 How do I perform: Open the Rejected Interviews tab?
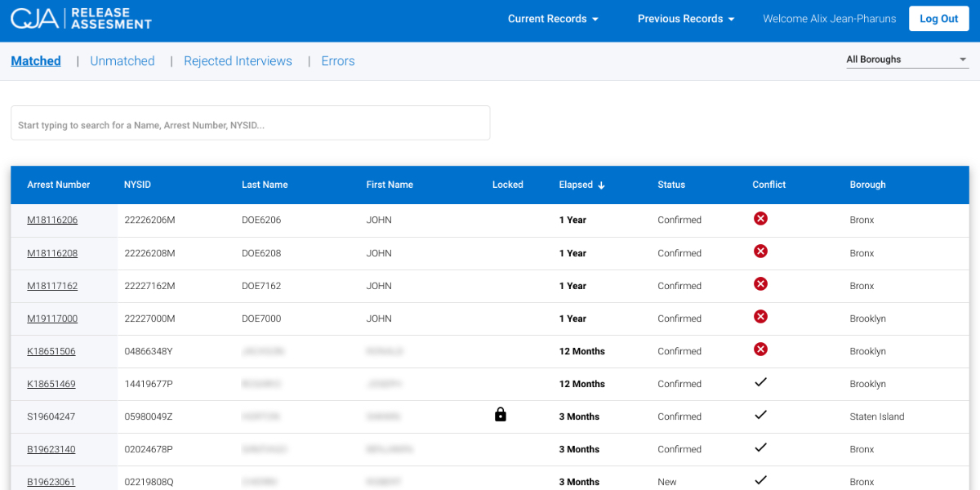point(238,60)
